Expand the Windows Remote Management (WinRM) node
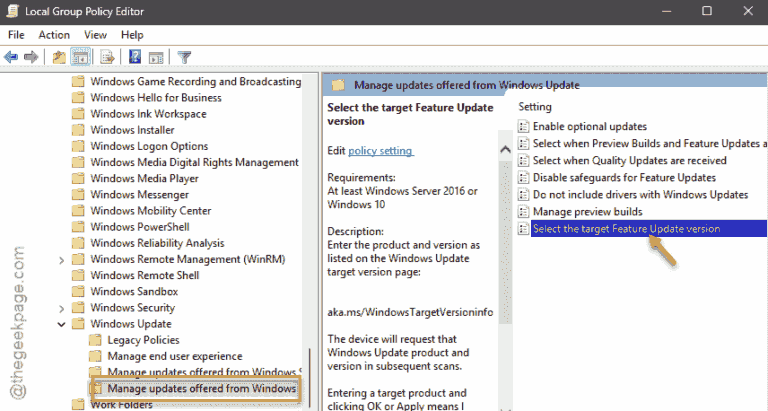 (x=61, y=260)
